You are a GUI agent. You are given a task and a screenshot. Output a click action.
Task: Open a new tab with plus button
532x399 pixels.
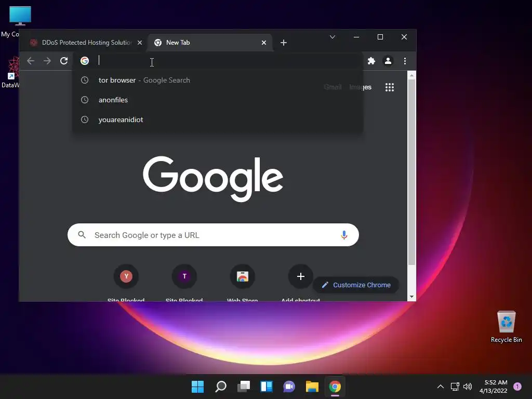(x=284, y=43)
